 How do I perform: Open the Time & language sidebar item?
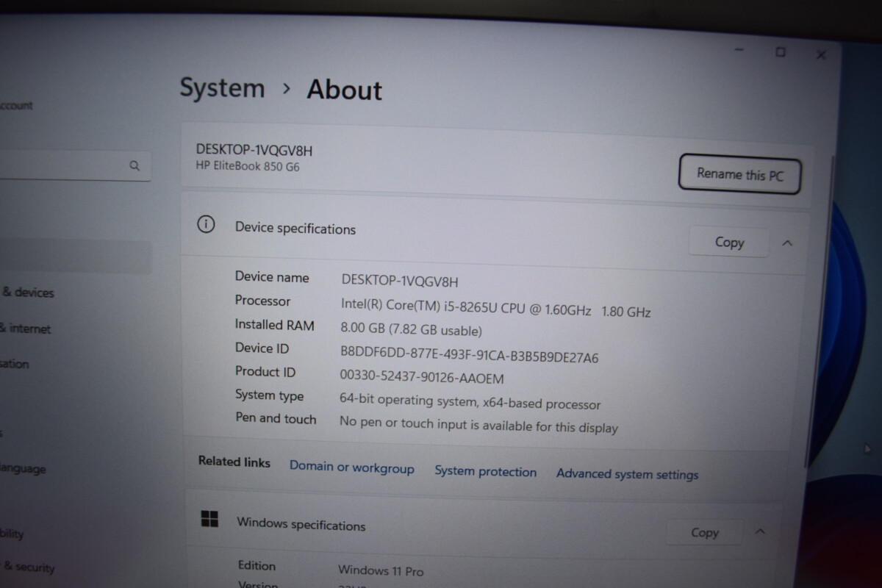(23, 469)
